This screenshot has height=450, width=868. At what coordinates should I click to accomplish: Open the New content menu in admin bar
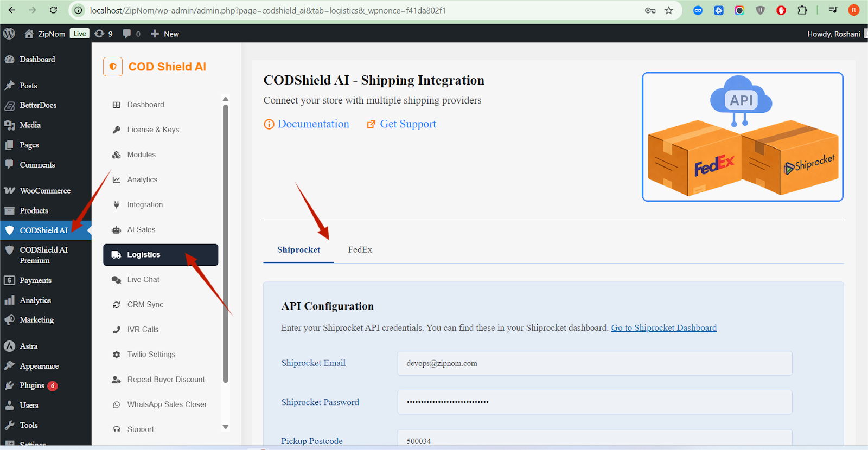coord(165,34)
